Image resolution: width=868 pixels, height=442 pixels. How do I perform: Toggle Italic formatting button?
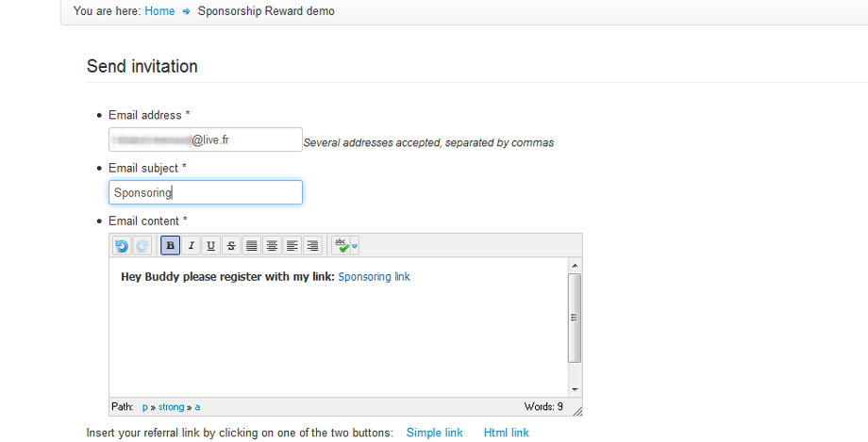click(191, 246)
